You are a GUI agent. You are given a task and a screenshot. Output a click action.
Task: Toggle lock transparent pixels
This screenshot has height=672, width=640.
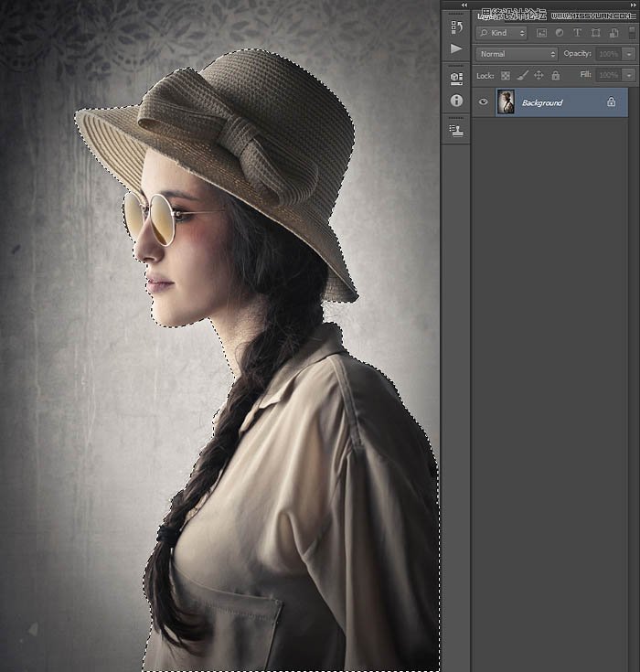click(x=506, y=75)
